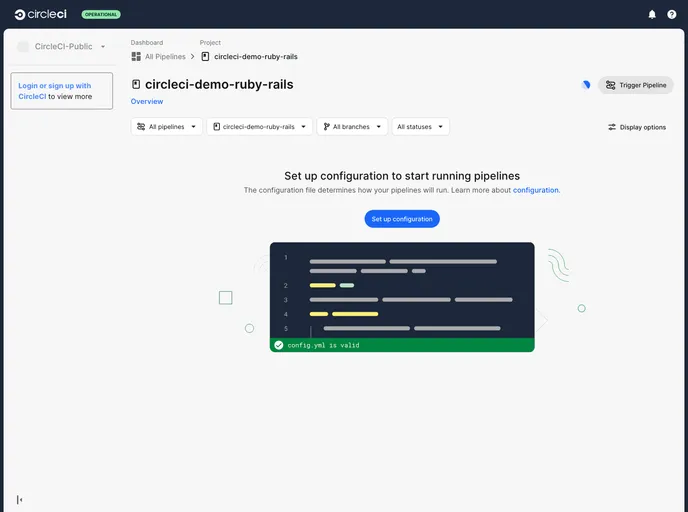The width and height of the screenshot is (688, 512).
Task: Switch to the Overview tab
Action: pyautogui.click(x=147, y=101)
